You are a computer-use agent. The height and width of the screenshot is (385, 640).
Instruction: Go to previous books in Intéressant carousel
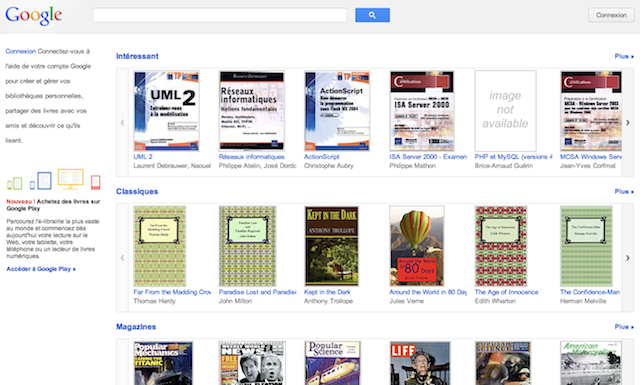click(x=122, y=122)
